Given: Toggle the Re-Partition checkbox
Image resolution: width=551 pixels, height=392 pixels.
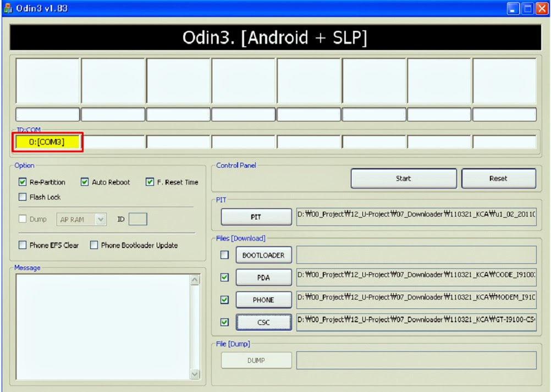Looking at the screenshot, I should point(23,182).
